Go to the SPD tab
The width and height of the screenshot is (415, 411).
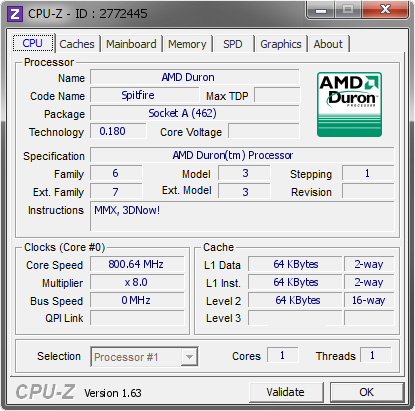[233, 44]
